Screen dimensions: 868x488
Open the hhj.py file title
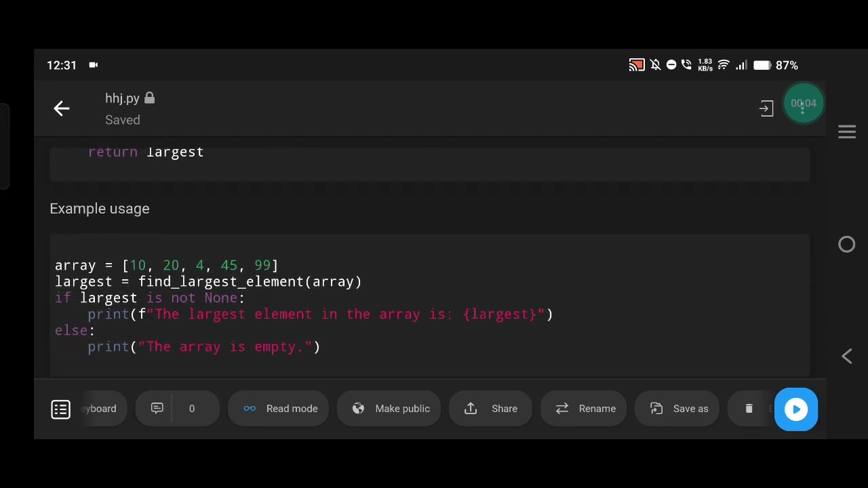[122, 98]
